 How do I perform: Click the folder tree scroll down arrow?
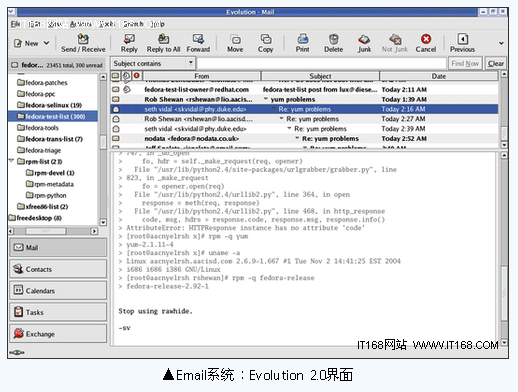click(x=103, y=222)
